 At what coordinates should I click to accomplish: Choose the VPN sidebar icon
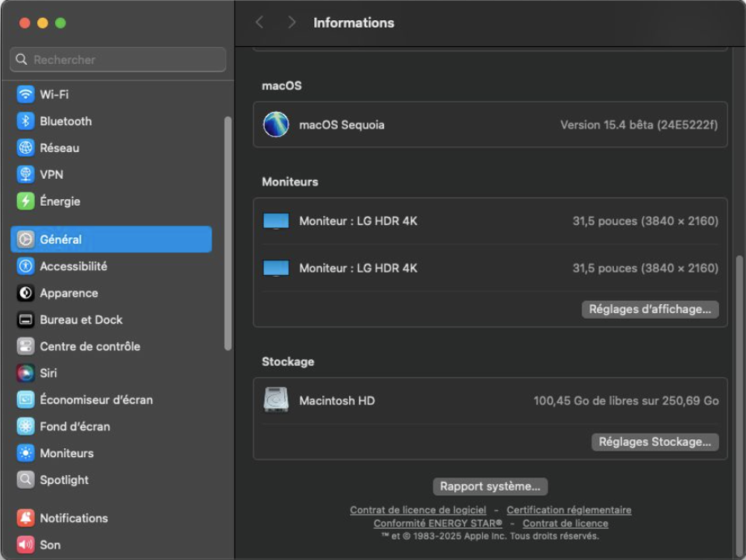coord(25,174)
